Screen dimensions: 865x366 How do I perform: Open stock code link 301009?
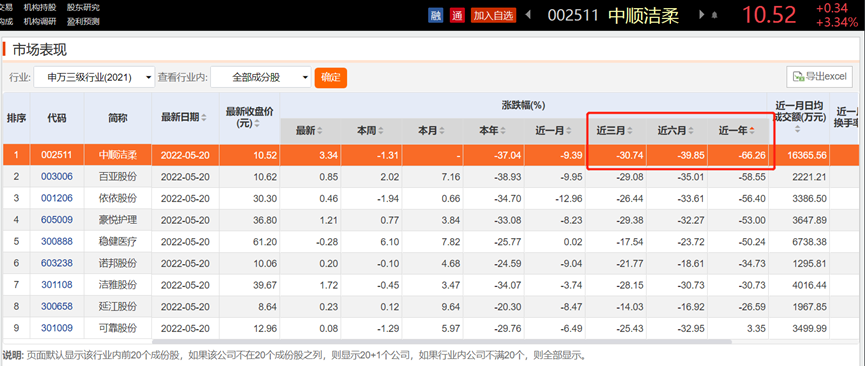pyautogui.click(x=57, y=328)
